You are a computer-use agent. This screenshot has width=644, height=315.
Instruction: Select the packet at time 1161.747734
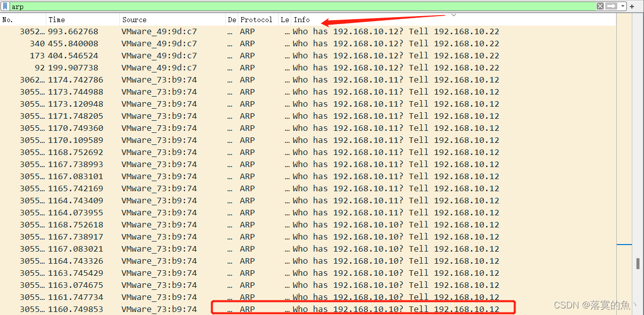[x=308, y=297]
